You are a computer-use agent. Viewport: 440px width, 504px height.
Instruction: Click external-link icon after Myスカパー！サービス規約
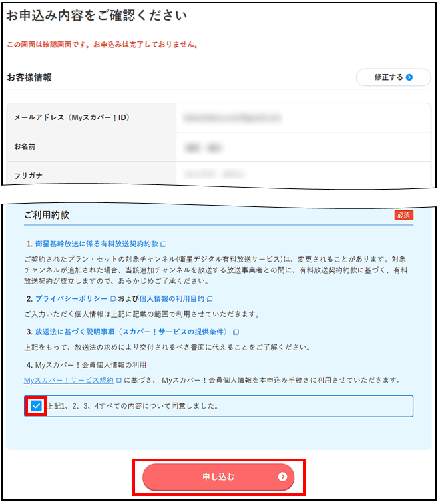pos(118,380)
